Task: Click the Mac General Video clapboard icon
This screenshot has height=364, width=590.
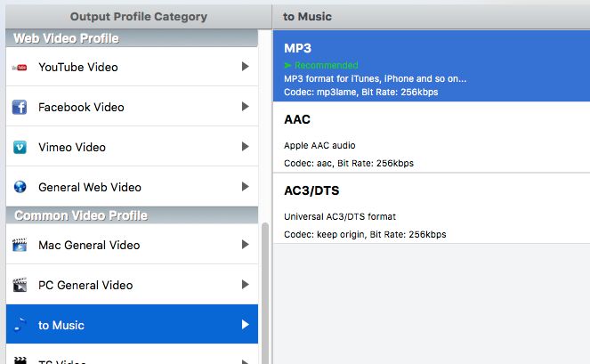Action: [x=20, y=245]
